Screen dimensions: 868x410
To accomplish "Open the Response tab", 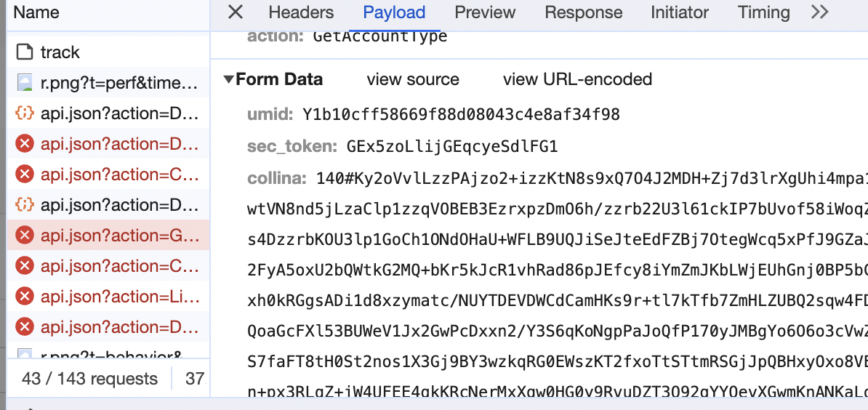I will coord(583,12).
